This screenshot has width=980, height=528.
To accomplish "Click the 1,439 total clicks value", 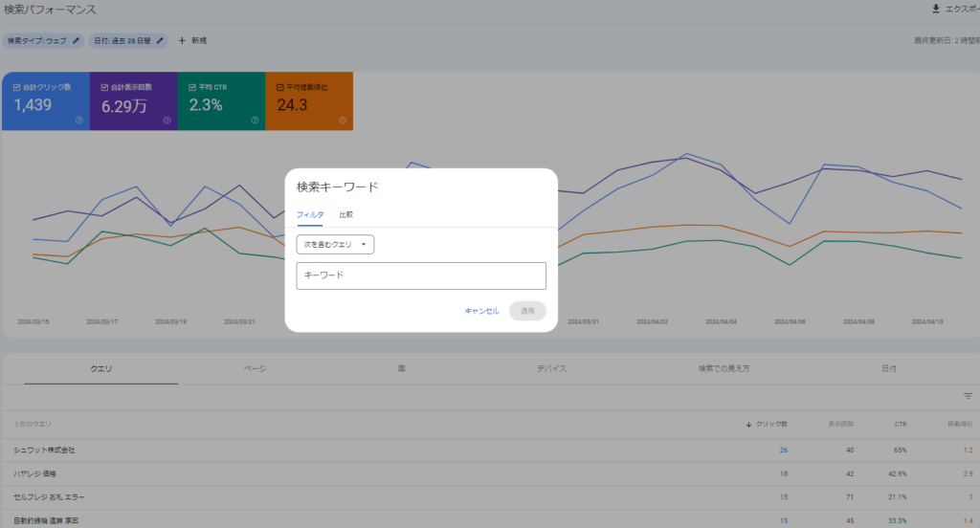I will click(x=33, y=105).
